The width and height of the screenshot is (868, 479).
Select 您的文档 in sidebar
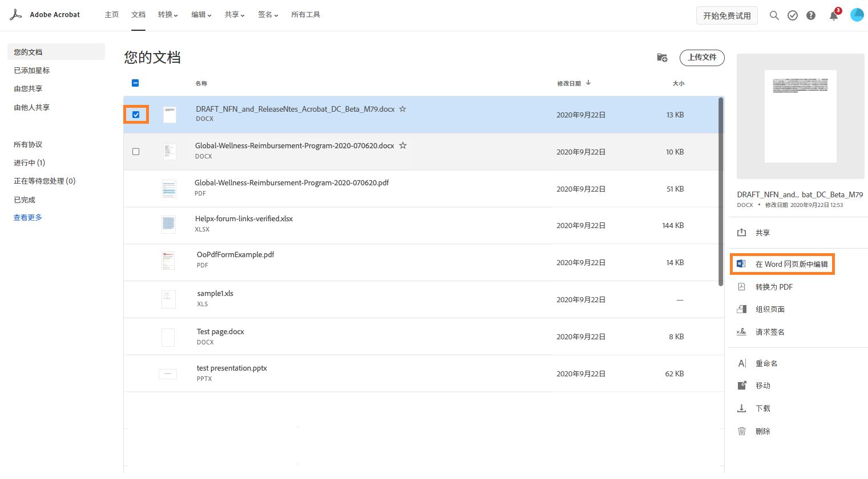(56, 52)
